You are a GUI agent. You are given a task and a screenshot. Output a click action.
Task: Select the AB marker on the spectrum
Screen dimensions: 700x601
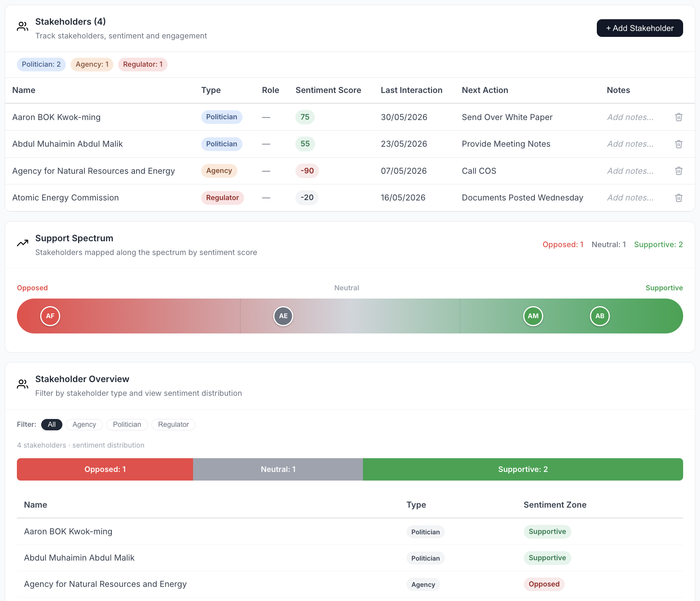tap(600, 316)
